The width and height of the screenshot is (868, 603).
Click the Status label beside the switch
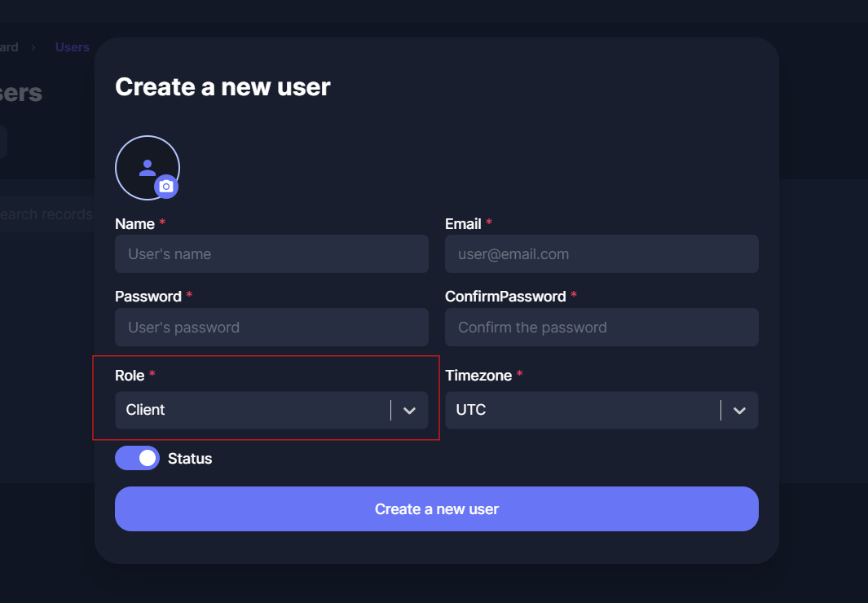pyautogui.click(x=190, y=459)
